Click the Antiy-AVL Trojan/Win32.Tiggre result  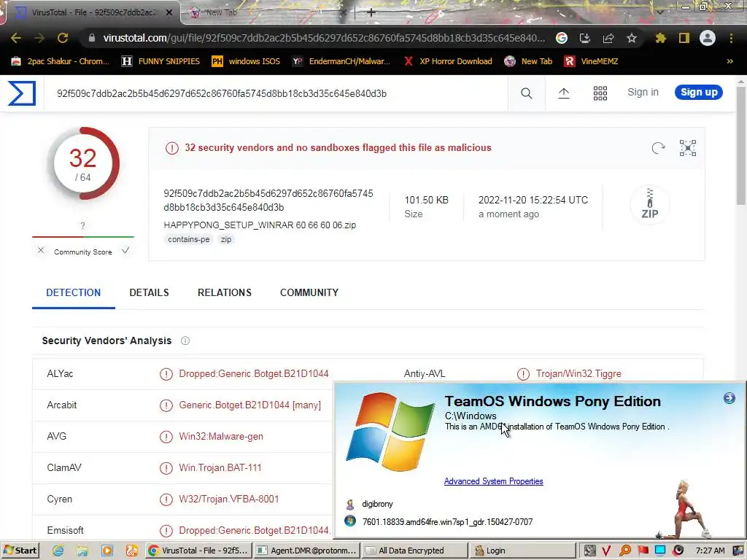(x=578, y=374)
